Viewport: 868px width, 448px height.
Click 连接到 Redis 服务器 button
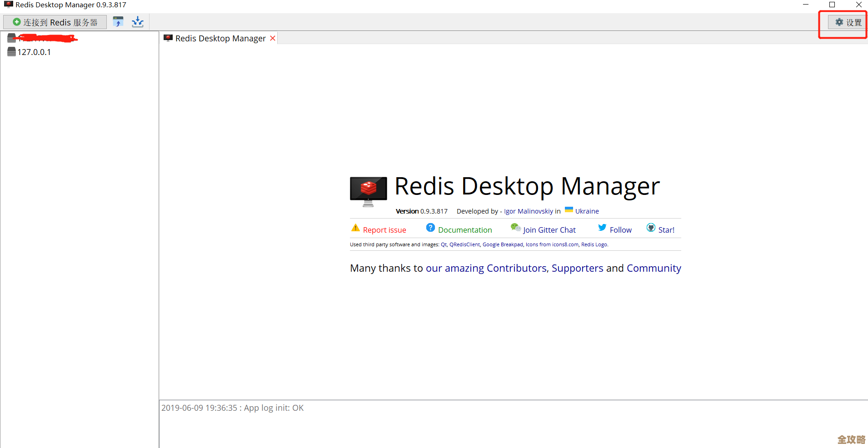(x=55, y=22)
